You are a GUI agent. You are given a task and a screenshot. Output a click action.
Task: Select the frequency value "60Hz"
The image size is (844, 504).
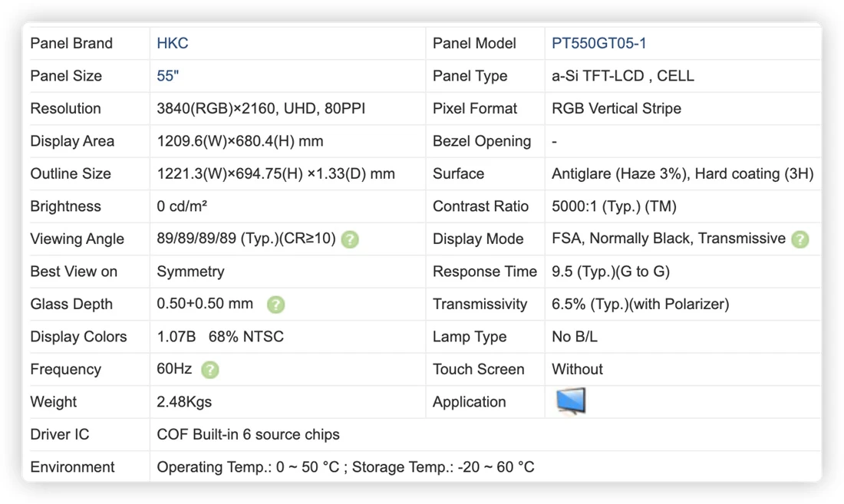click(174, 369)
